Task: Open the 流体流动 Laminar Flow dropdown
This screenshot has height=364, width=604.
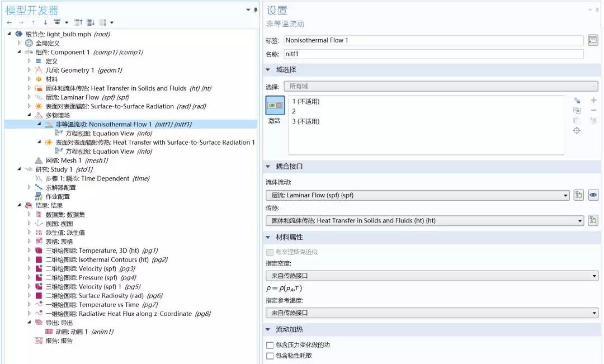Action: coord(417,195)
